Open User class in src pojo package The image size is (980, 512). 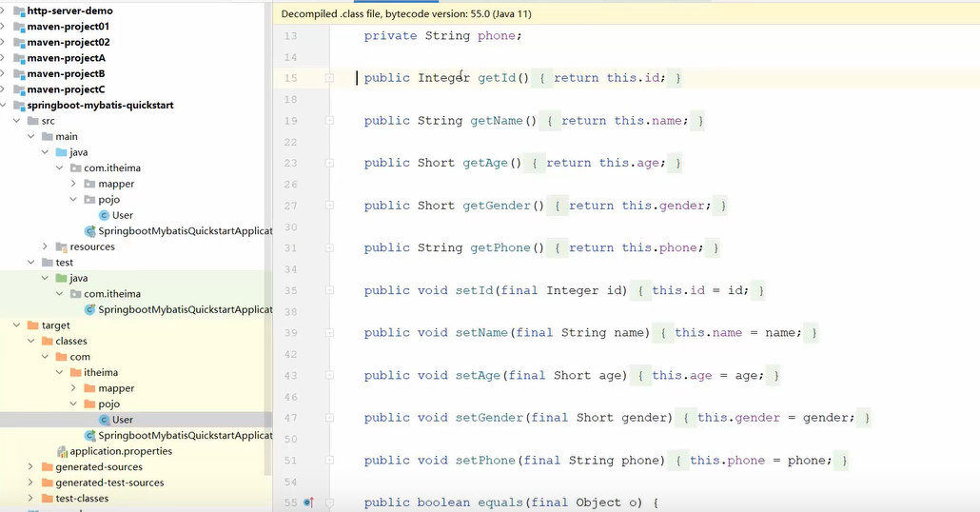(x=123, y=215)
